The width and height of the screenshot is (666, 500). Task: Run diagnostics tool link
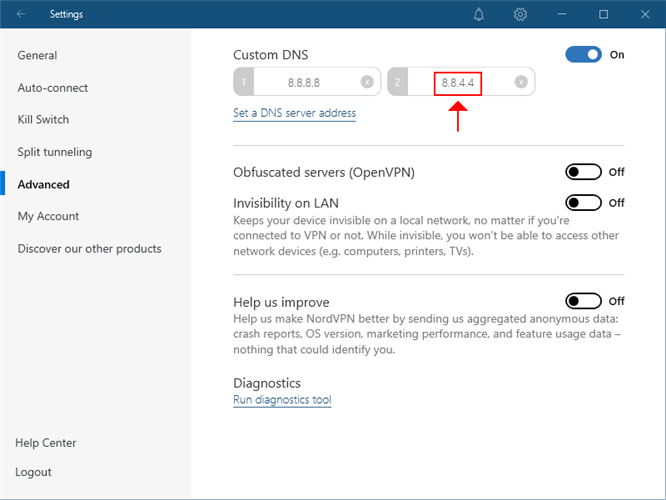(281, 400)
